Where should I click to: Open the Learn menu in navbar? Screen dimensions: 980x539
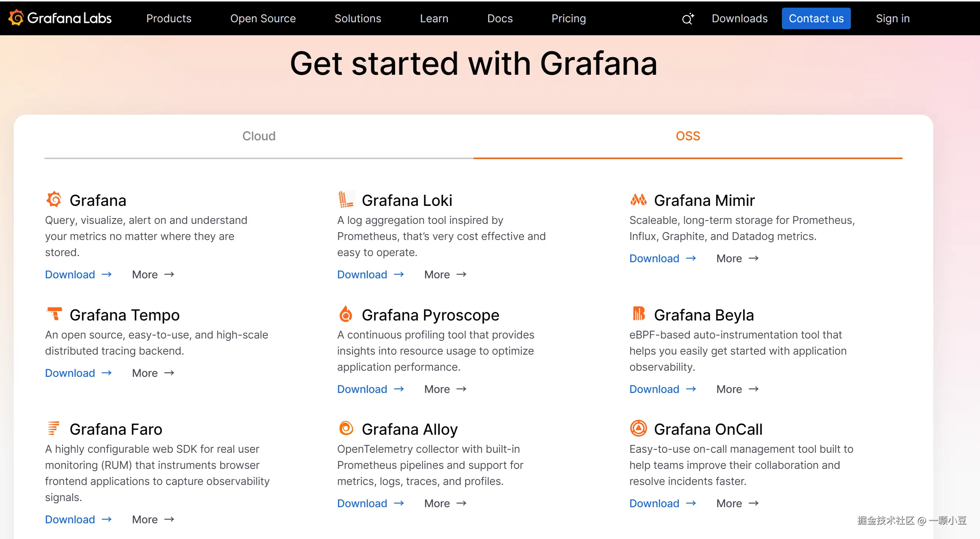[x=434, y=18]
